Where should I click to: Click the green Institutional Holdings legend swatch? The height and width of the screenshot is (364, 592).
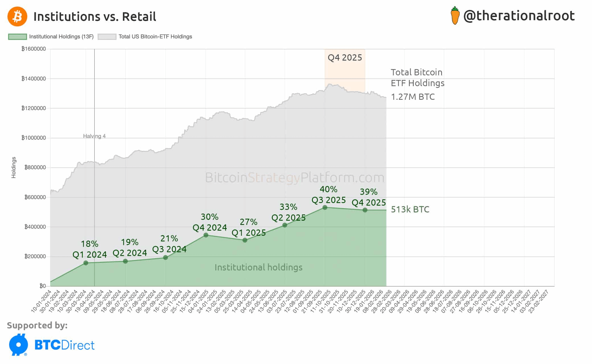point(17,37)
